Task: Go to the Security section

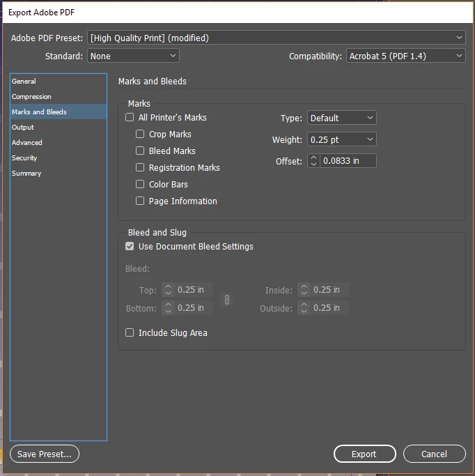Action: click(x=59, y=158)
